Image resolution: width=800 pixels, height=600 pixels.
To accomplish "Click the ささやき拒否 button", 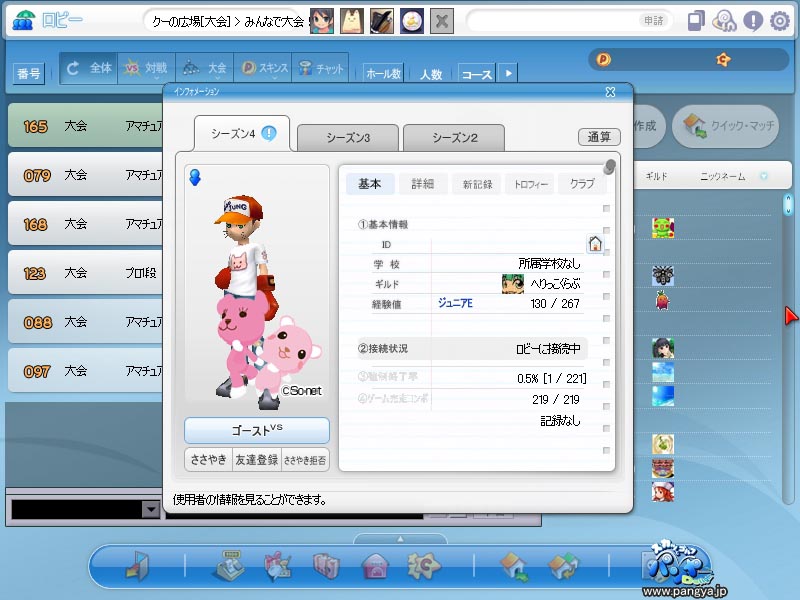I will (305, 460).
